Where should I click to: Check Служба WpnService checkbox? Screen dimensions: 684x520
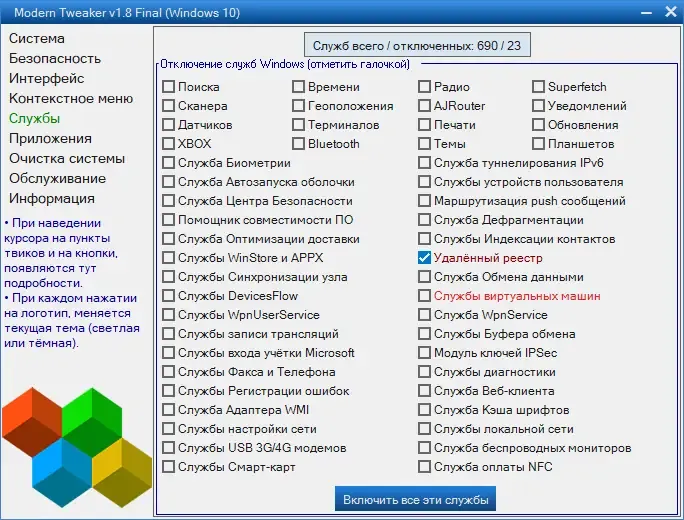[424, 315]
